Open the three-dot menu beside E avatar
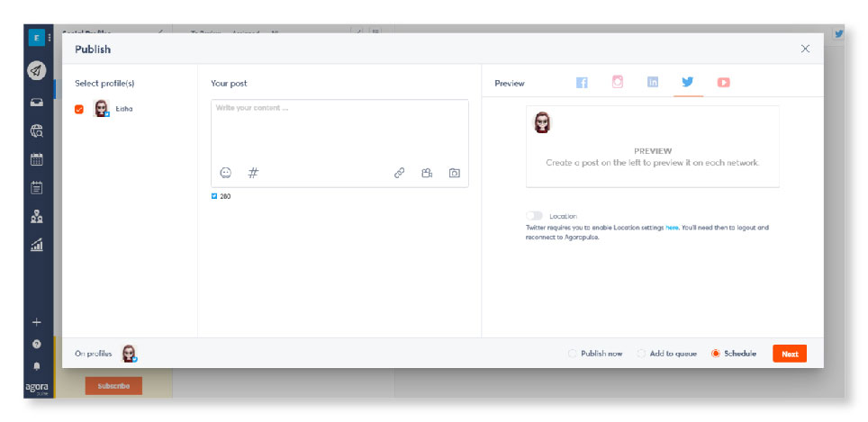 [50, 38]
